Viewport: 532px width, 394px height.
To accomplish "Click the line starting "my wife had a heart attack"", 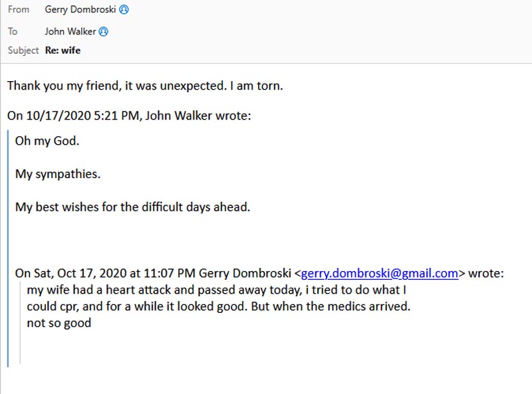I will point(216,290).
